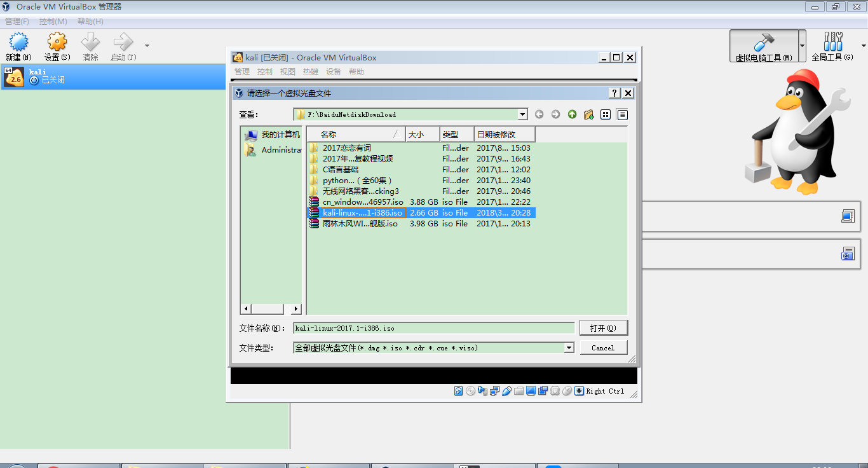Viewport: 868px width, 468px height.
Task: Open 热键 menu in kali VM window
Action: (x=311, y=72)
